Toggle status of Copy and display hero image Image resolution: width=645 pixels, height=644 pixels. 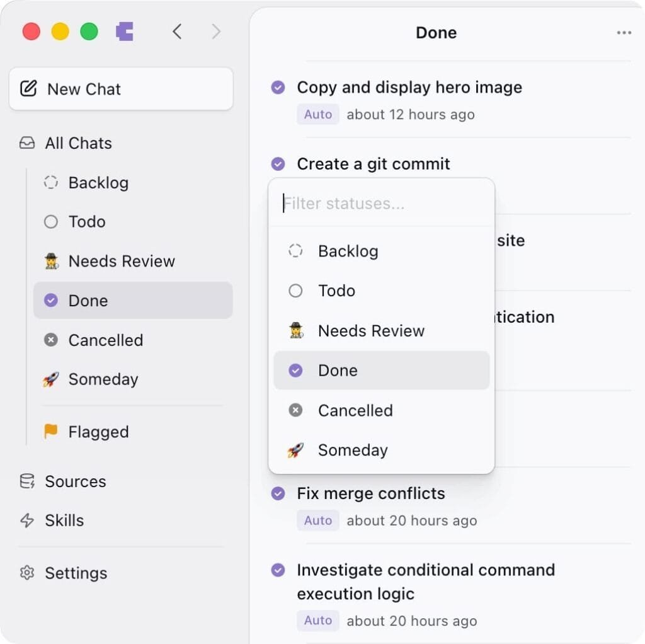coord(278,88)
